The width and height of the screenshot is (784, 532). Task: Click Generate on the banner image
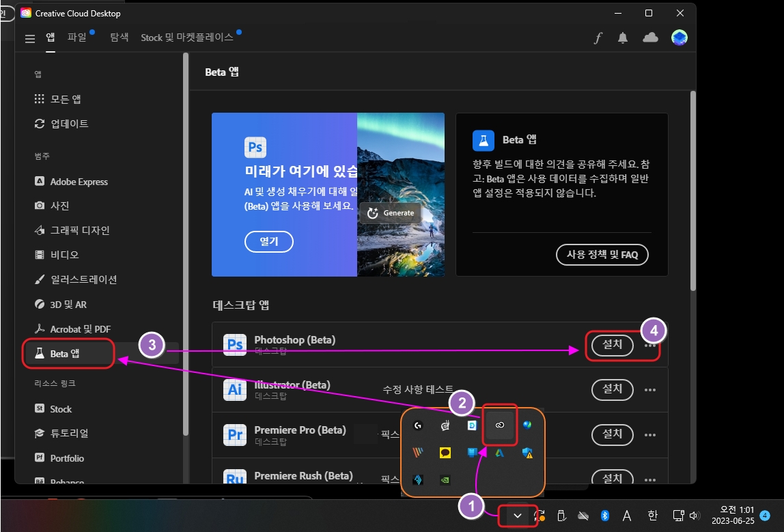(x=391, y=213)
